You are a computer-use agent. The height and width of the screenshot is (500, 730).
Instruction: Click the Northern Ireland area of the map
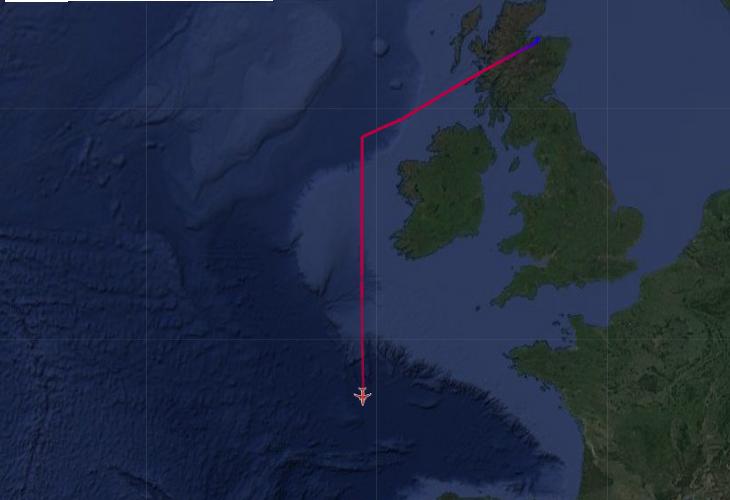pos(475,142)
